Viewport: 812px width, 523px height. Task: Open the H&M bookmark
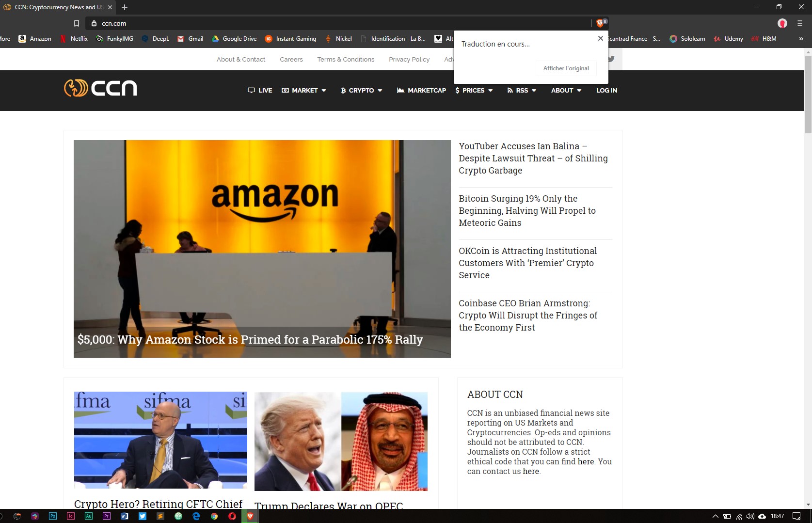(x=764, y=39)
